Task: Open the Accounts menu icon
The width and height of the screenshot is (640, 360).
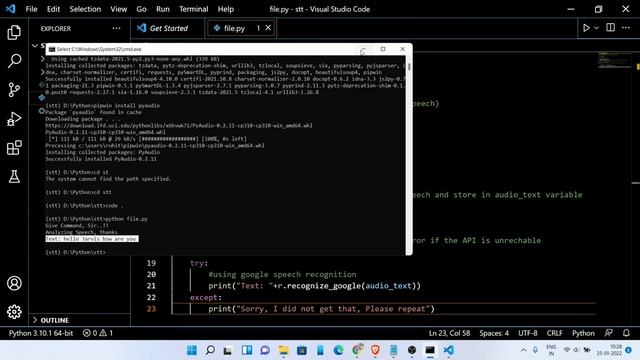Action: [14, 283]
